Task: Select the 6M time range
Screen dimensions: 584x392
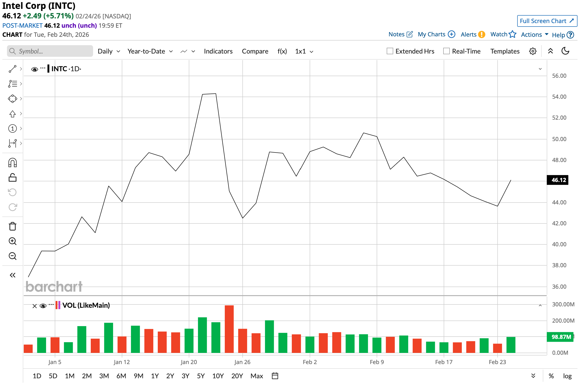Action: click(121, 376)
